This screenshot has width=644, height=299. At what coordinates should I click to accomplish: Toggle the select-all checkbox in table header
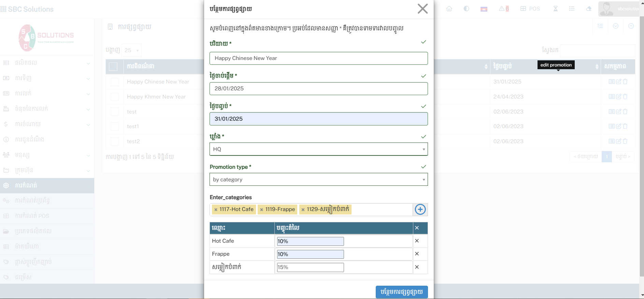pyautogui.click(x=113, y=66)
